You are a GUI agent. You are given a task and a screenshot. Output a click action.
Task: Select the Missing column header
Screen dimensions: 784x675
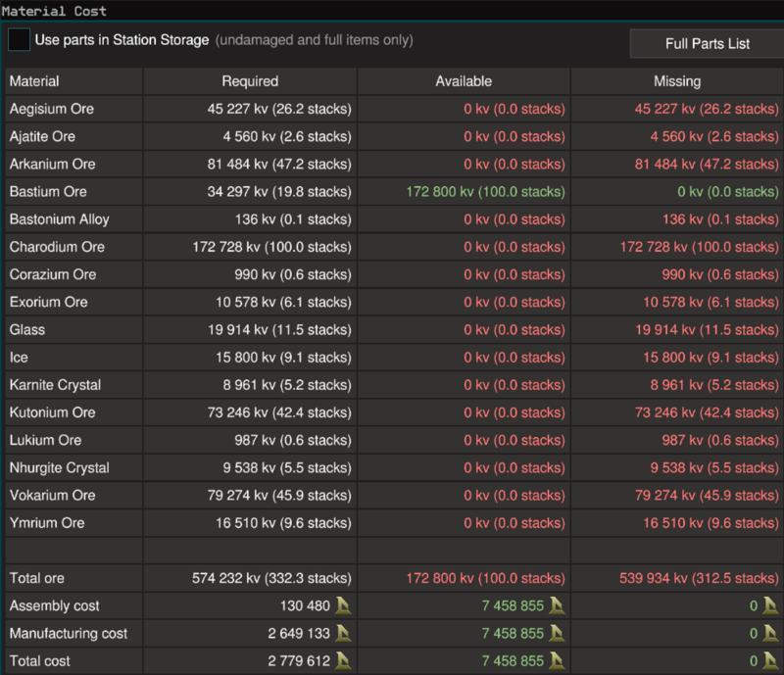pos(677,81)
